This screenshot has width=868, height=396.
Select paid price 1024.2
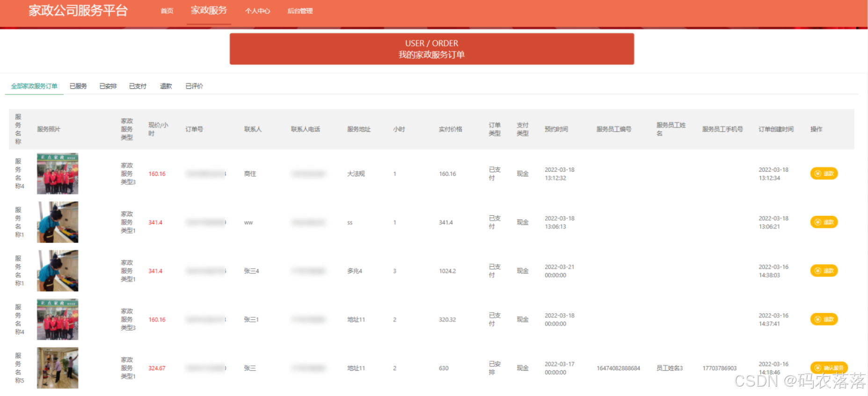(x=447, y=271)
